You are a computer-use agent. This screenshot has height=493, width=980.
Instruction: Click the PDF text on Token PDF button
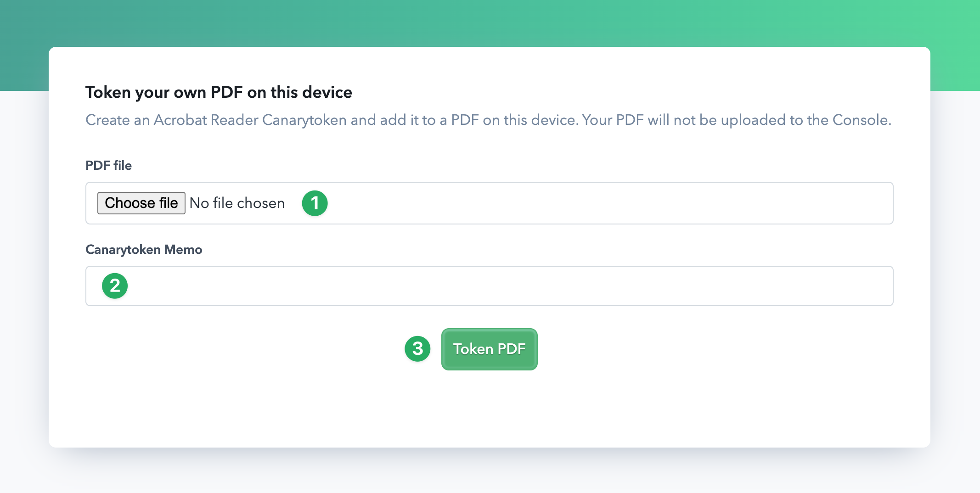pyautogui.click(x=512, y=349)
